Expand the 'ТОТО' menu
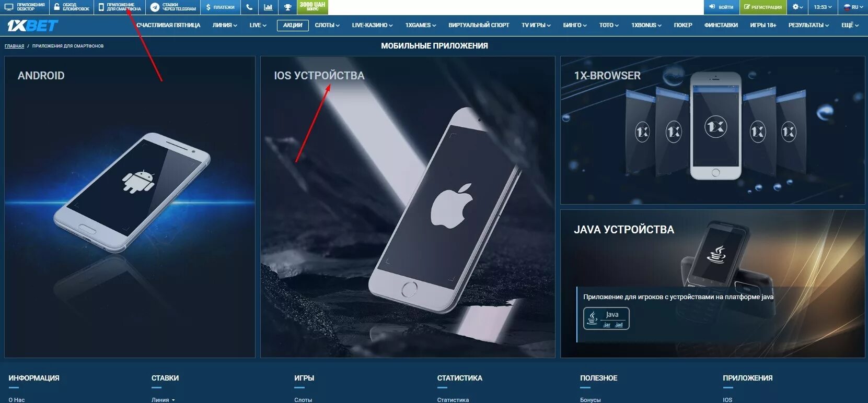The image size is (868, 403). 609,25
